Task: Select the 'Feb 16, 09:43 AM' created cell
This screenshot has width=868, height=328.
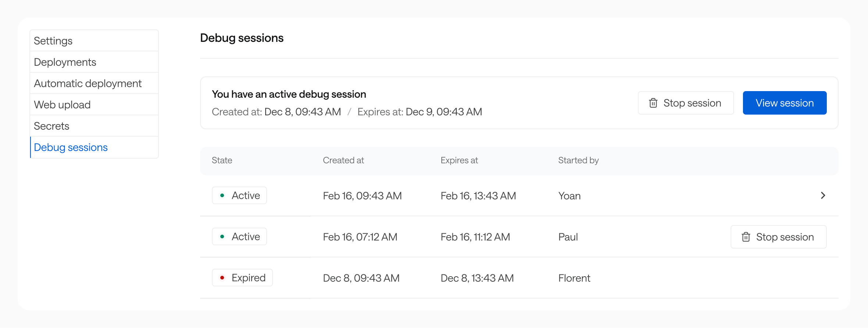Action: 362,196
